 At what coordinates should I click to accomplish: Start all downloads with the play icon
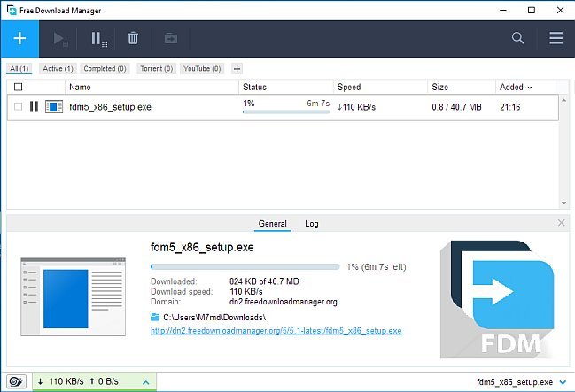coord(60,39)
